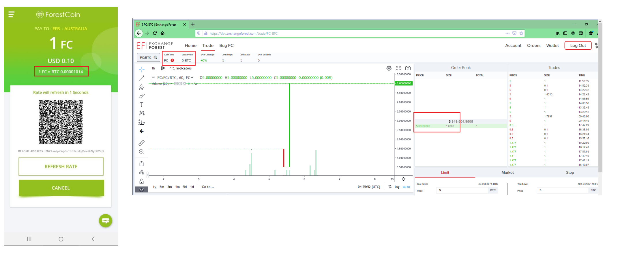Click the buy Price input field

pyautogui.click(x=462, y=190)
